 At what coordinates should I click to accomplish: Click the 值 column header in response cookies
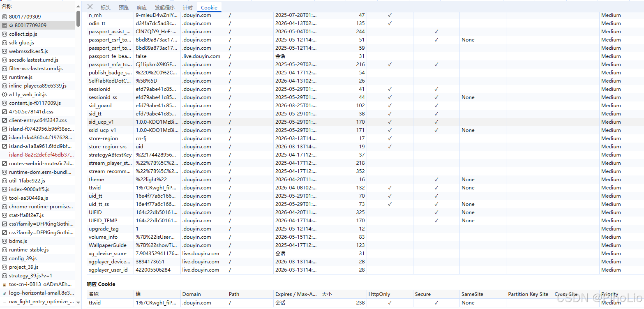coord(157,294)
